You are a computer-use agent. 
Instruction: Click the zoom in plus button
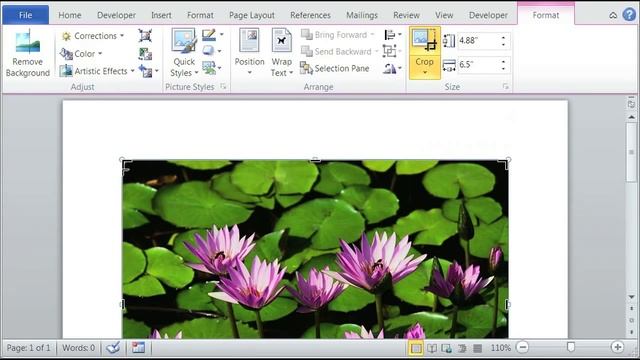point(617,347)
